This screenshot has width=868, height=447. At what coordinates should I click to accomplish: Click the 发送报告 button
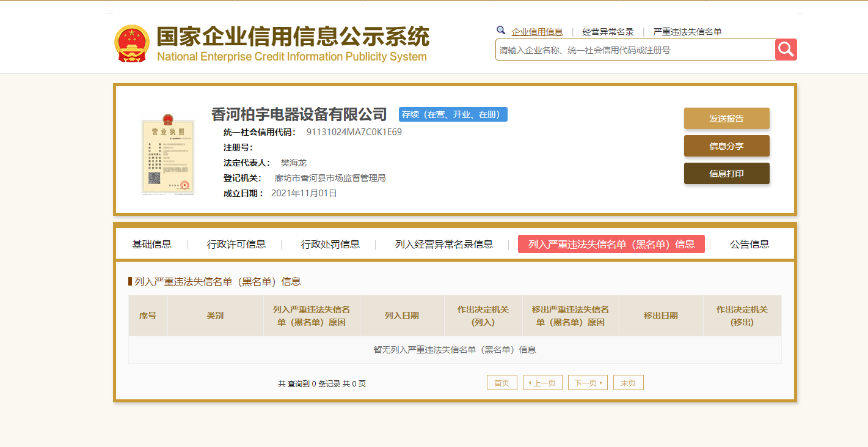726,119
